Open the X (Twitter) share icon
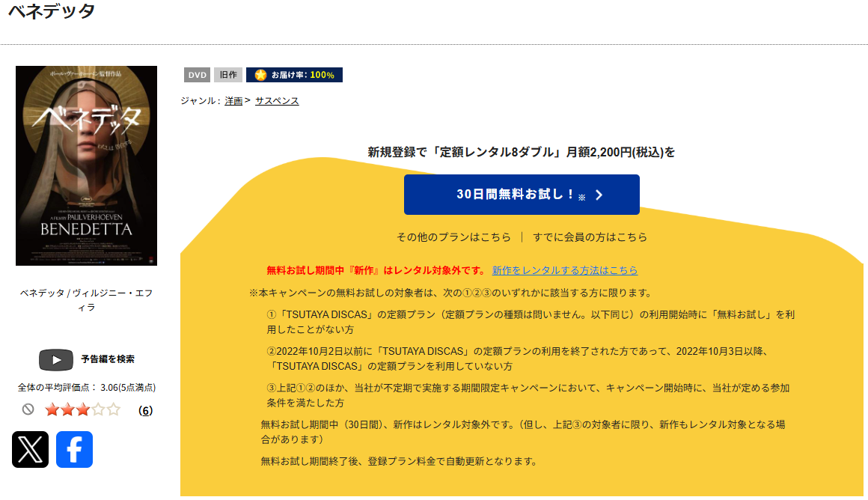Screen dimensions: 868x500 pos(30,450)
